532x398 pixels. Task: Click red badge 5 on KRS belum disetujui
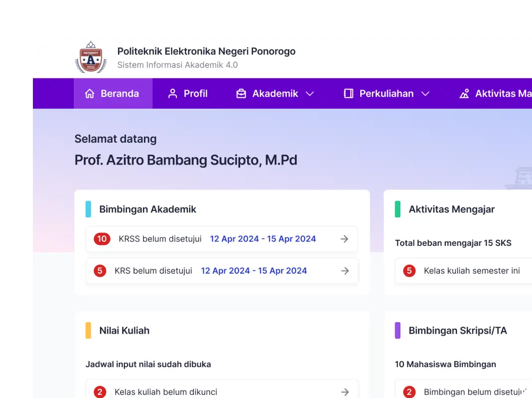100,271
